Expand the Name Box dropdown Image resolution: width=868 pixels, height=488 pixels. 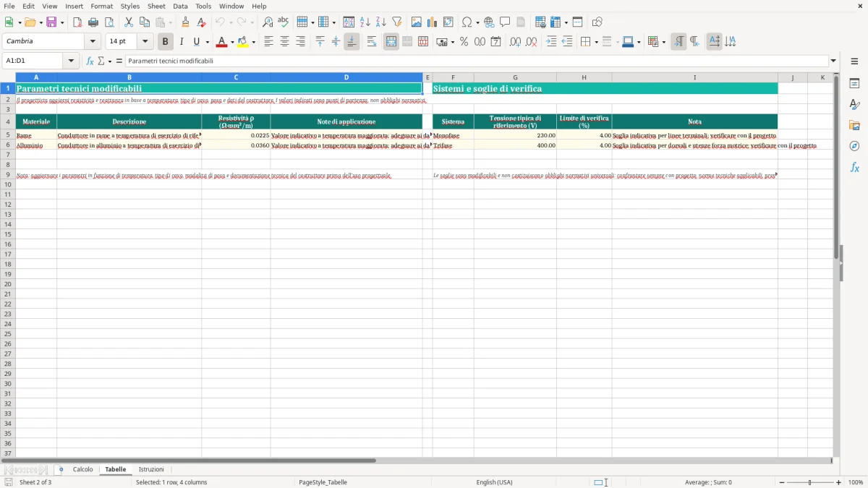pos(72,61)
